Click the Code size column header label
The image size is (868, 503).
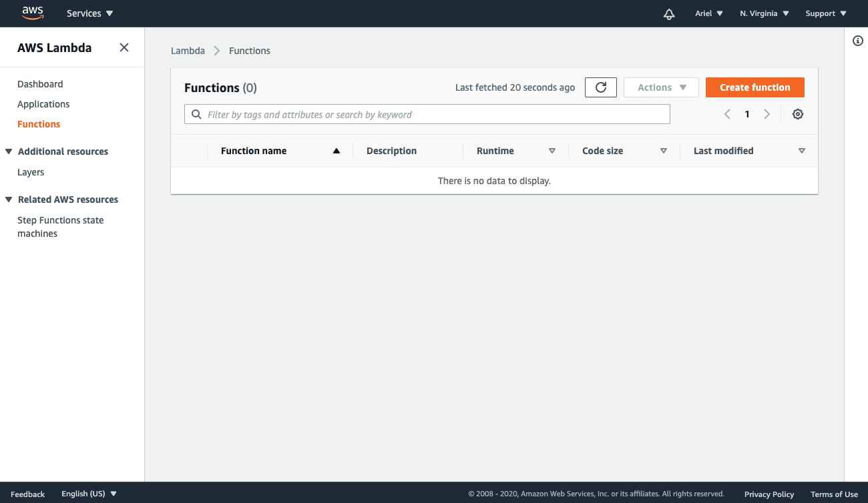[x=603, y=151]
